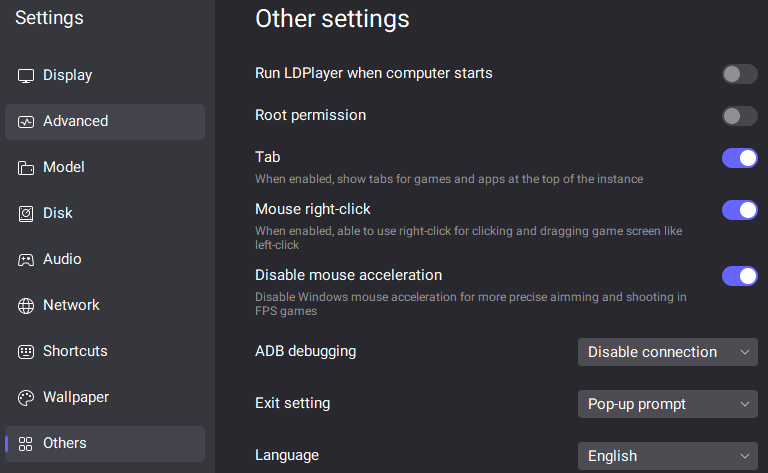Click the 'Disable mouse acceleration' label
This screenshot has height=473, width=768.
pyautogui.click(x=348, y=275)
